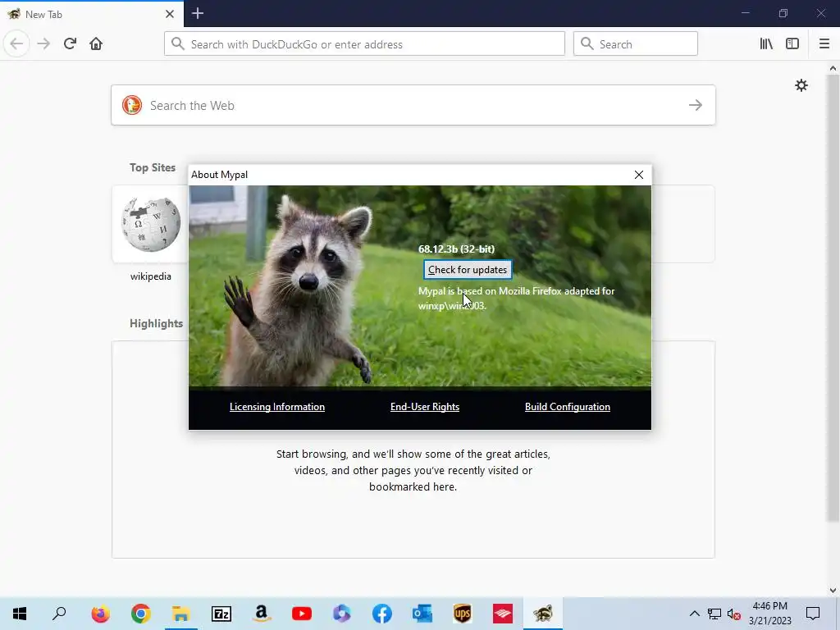This screenshot has width=840, height=630.
Task: Open Bank of America taskbar shortcut
Action: [x=503, y=614]
